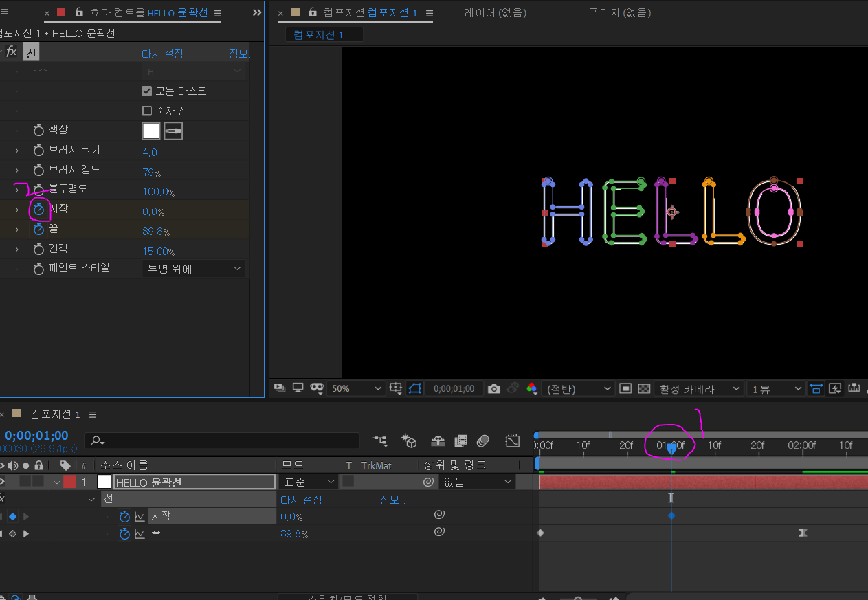
Task: Click white 색상 color swatch
Action: click(x=151, y=131)
